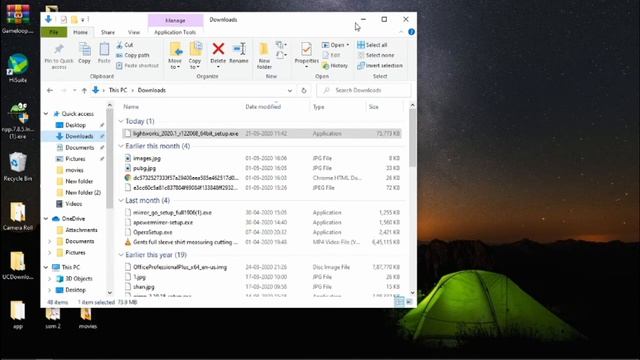Switch to details view layout icon

click(400, 302)
